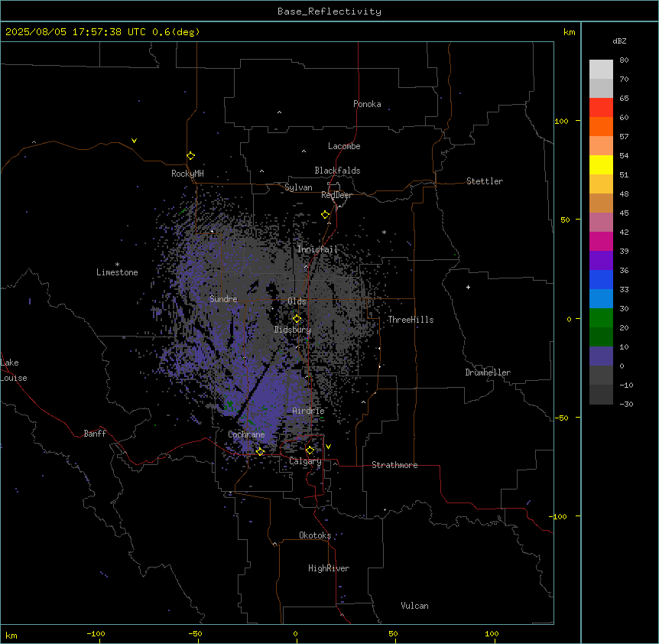Screen dimensions: 659x644
Task: Click the Innisfail label
Action: (317, 249)
